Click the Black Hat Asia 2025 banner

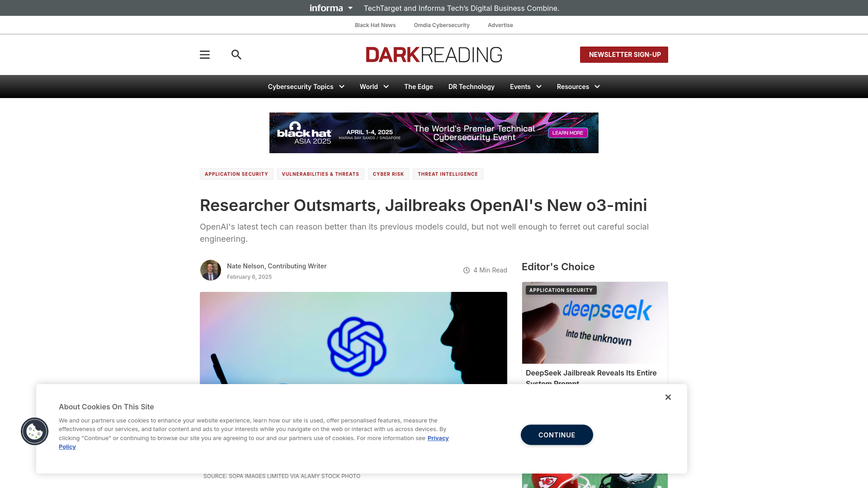[434, 133]
